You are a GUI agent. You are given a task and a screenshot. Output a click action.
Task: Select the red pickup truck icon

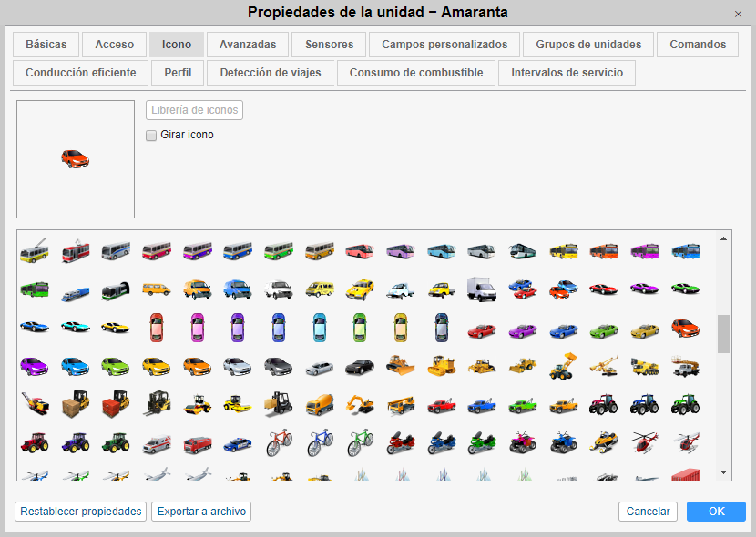(x=441, y=406)
